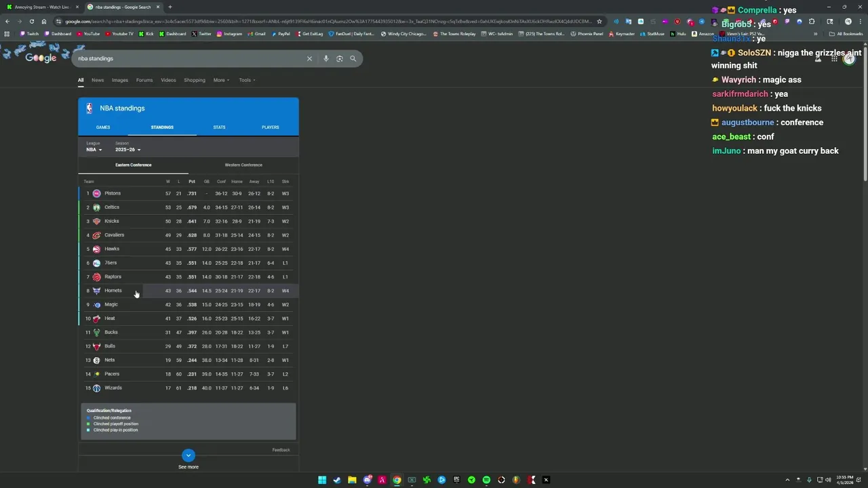Open All Bookmarks folder
868x488 pixels.
tap(846, 34)
